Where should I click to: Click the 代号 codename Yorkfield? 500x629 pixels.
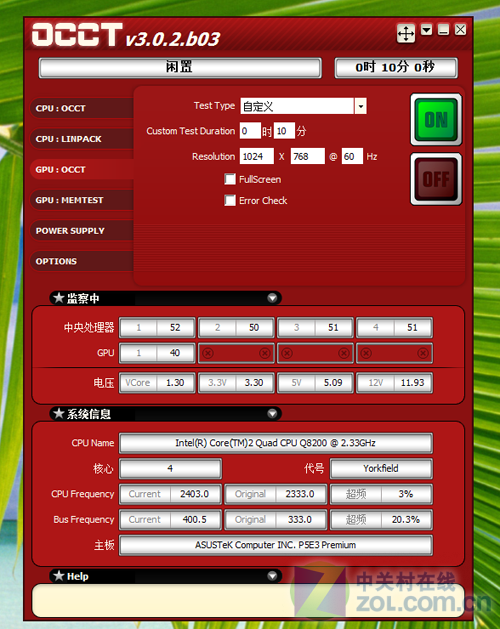coord(381,469)
